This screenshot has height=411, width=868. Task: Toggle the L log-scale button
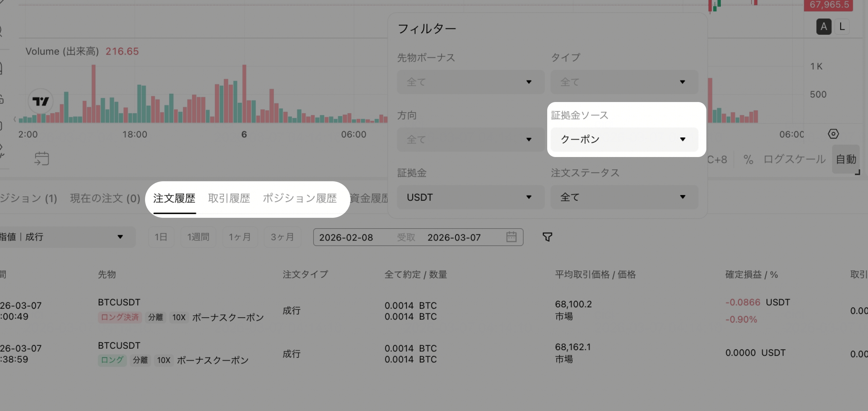click(842, 27)
